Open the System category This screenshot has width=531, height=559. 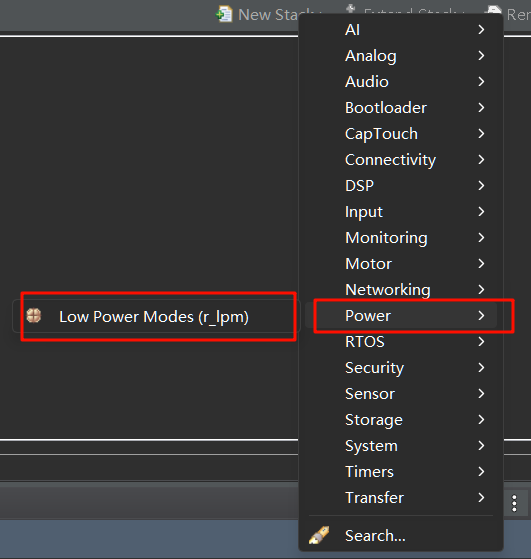401,446
